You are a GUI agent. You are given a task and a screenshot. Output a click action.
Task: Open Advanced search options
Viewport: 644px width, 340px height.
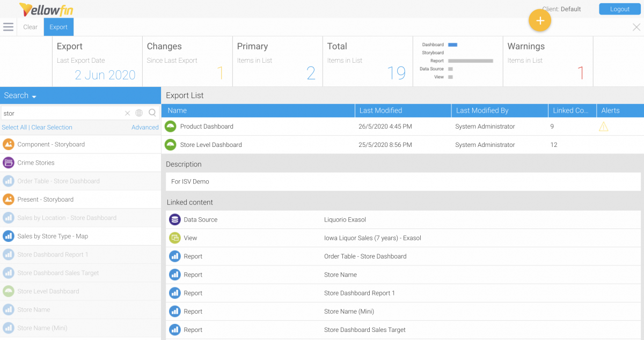[145, 128]
